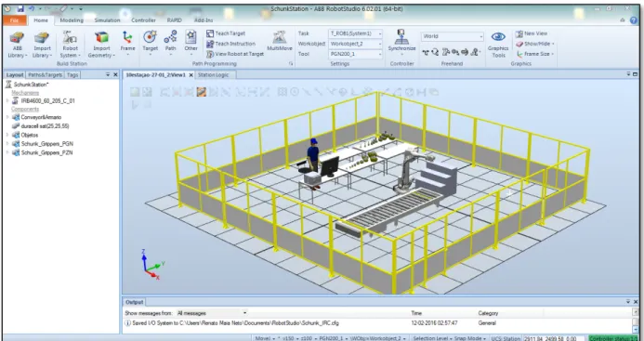Image resolution: width=644 pixels, height=341 pixels.
Task: Switch to the Add-Ins ribbon tab
Action: point(204,20)
